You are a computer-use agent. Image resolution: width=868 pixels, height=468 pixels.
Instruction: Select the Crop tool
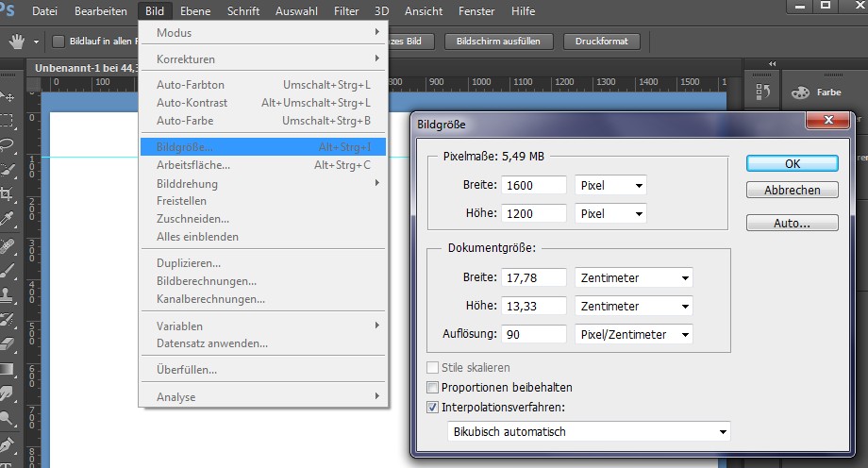click(x=7, y=194)
